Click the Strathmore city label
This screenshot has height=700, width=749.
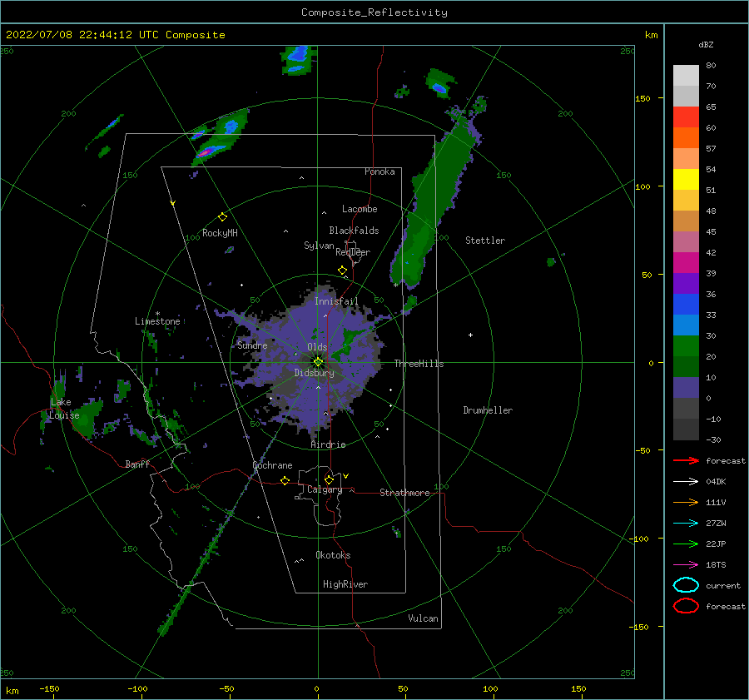coord(404,493)
